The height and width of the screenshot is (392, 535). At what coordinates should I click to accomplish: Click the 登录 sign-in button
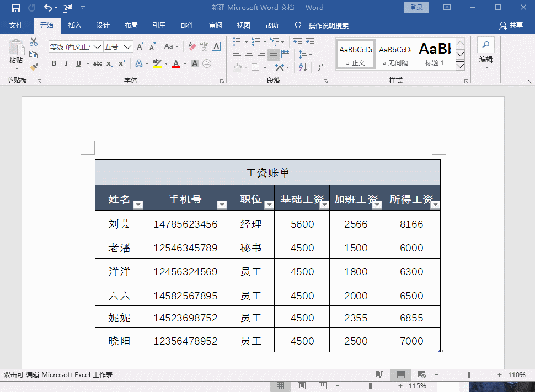click(416, 7)
